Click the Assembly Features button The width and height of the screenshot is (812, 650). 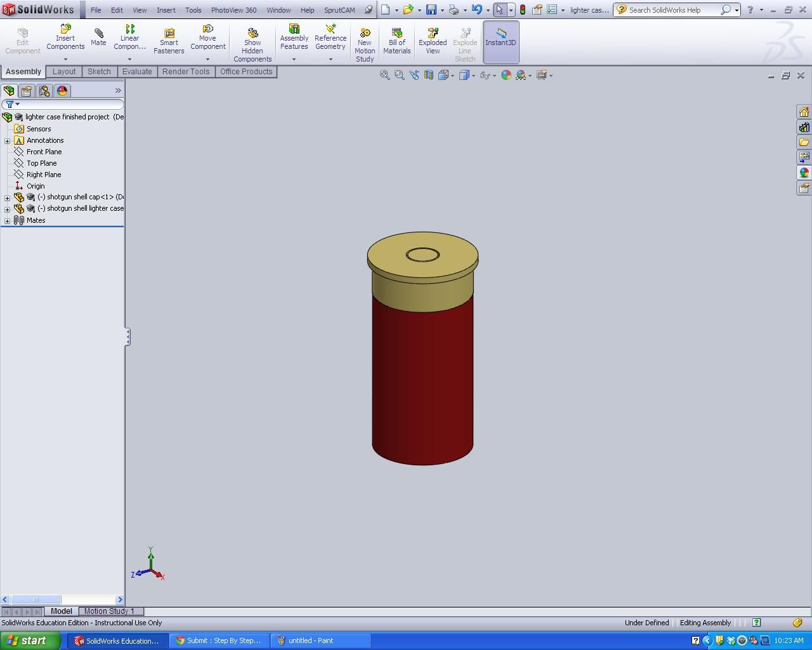pos(294,38)
